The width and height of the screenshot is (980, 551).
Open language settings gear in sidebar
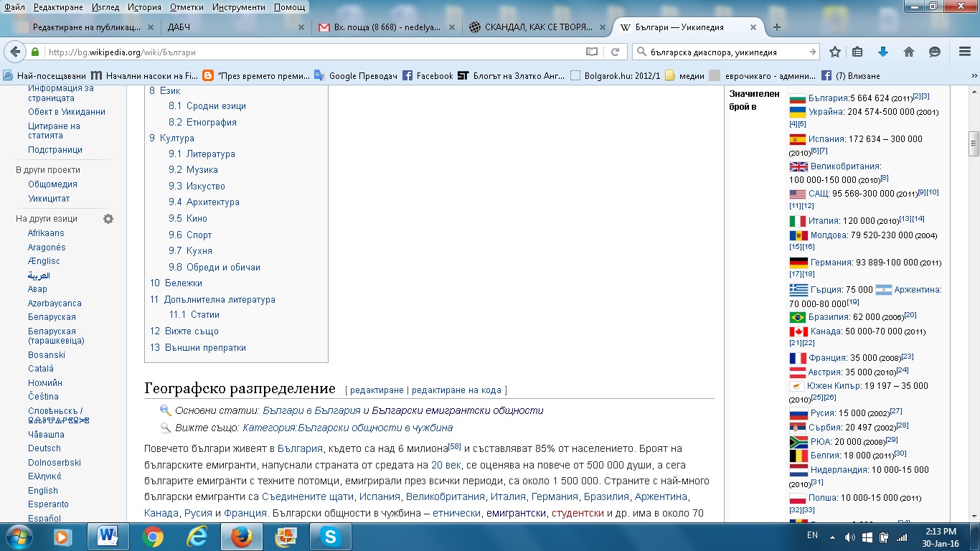108,219
